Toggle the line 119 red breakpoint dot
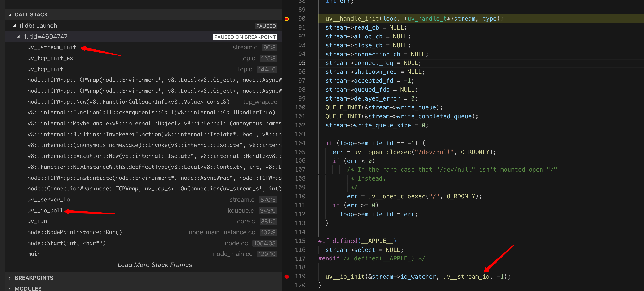 tap(287, 276)
